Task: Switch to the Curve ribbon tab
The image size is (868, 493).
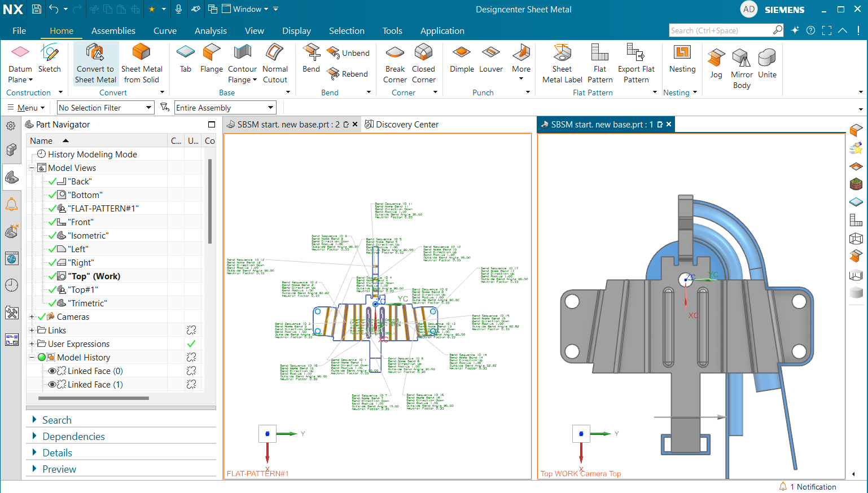Action: coord(165,30)
